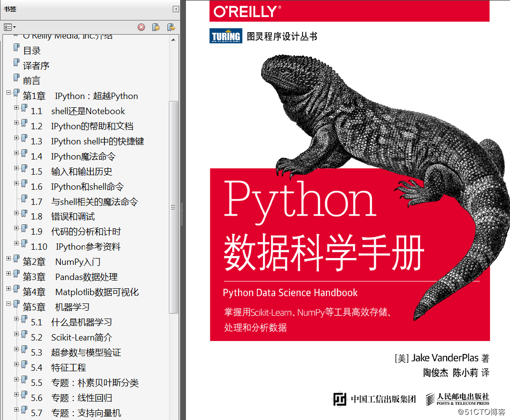The image size is (510, 420).
Task: Select bookmark 5.6 专题：线性回归
Action: [71, 398]
